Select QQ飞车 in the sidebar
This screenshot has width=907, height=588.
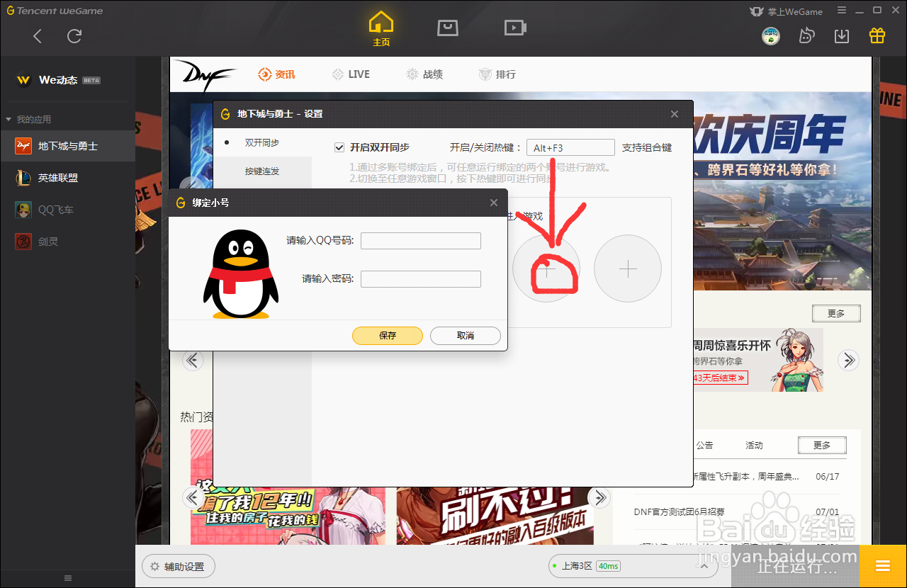point(67,210)
